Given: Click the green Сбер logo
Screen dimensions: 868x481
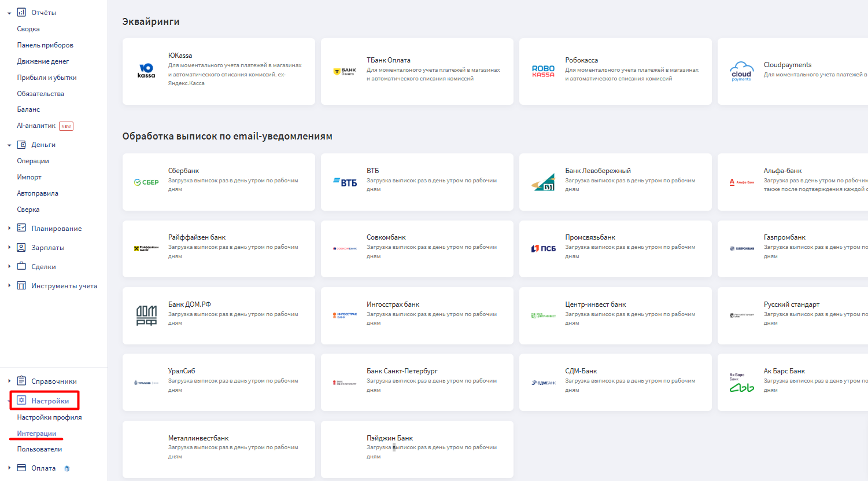Looking at the screenshot, I should click(146, 182).
